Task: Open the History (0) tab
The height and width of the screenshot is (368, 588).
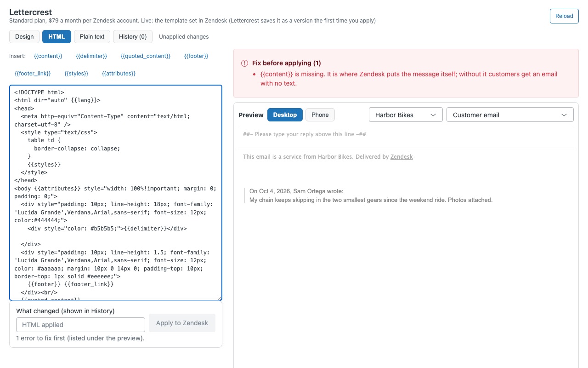Action: click(x=133, y=36)
